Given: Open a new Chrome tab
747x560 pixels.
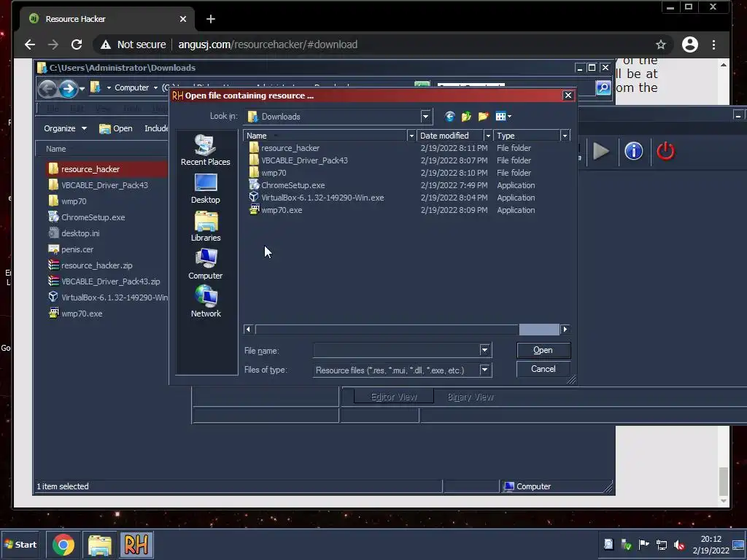Looking at the screenshot, I should (211, 19).
